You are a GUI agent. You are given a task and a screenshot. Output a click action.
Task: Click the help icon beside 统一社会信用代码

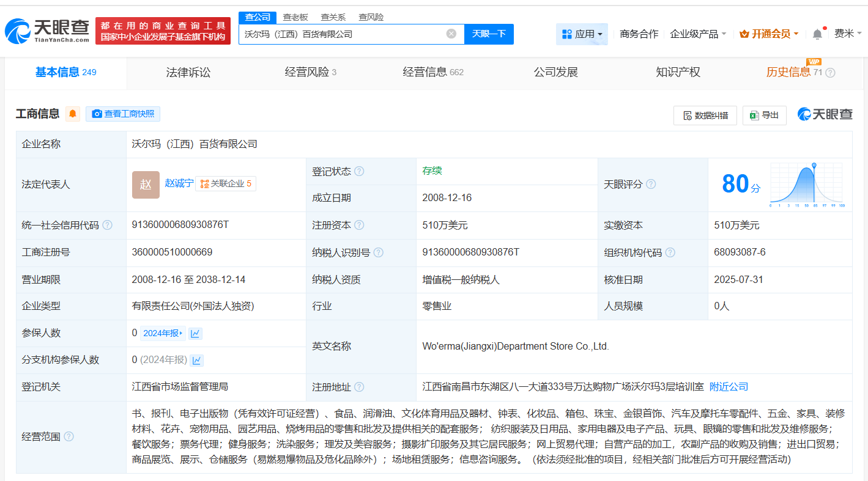pyautogui.click(x=107, y=225)
